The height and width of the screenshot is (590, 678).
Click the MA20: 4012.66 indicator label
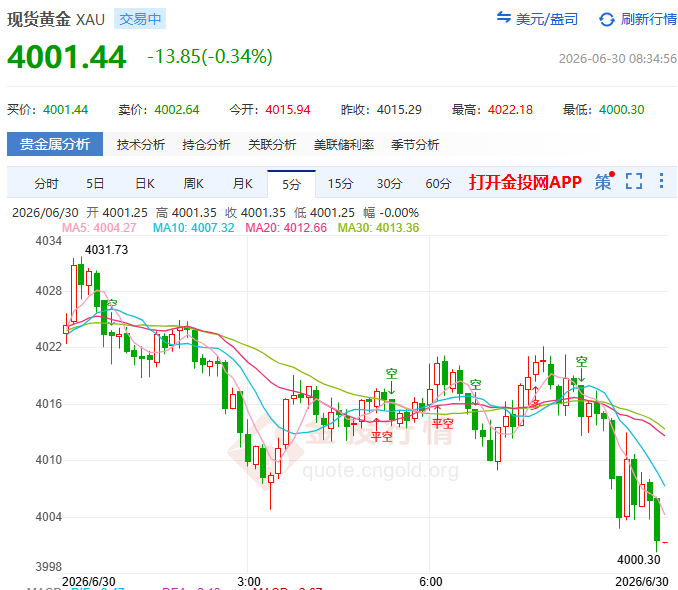pos(286,228)
